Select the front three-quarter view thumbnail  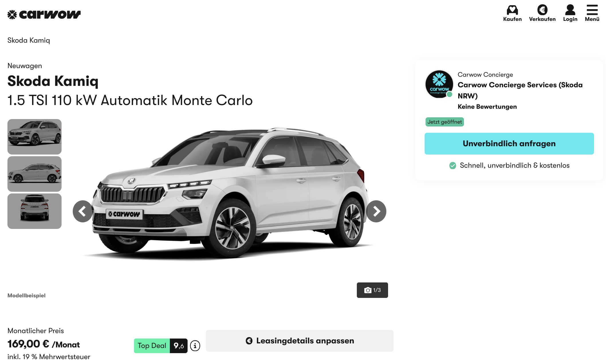point(34,137)
